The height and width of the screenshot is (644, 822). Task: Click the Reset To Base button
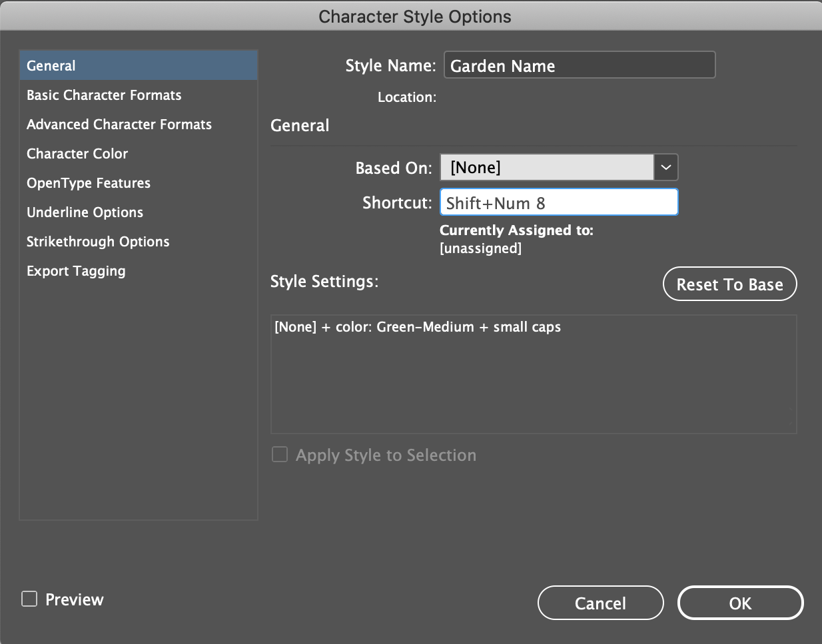(x=730, y=284)
